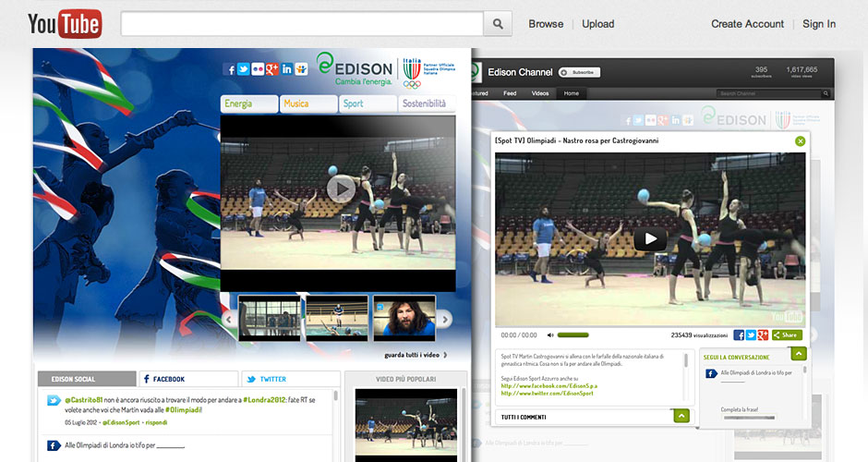Click the Search Channel magnifier icon

click(x=826, y=93)
